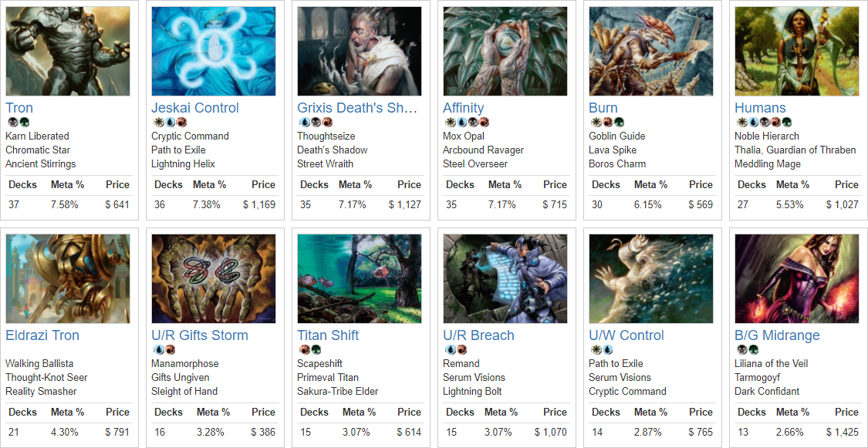Click the red mana icon under Titan Shift
The height and width of the screenshot is (448, 868).
(302, 350)
